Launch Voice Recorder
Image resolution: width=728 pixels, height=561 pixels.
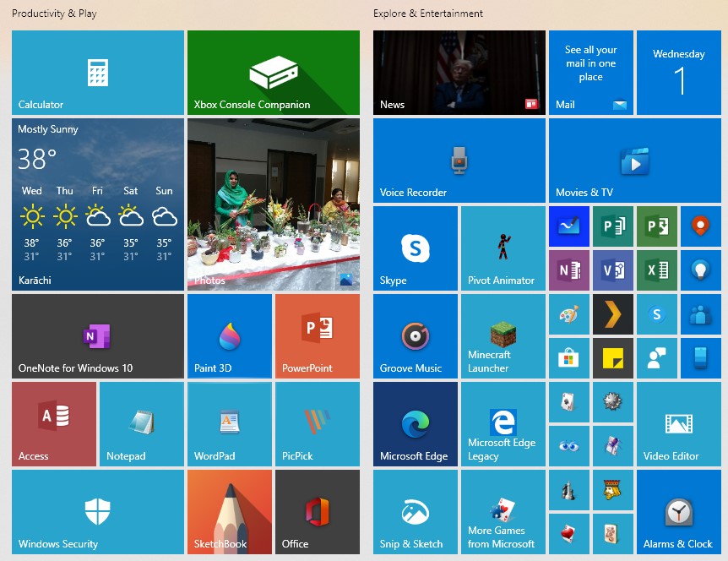click(x=459, y=161)
